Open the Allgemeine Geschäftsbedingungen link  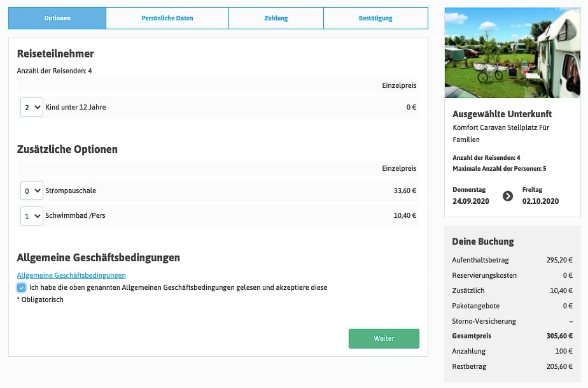pos(71,275)
